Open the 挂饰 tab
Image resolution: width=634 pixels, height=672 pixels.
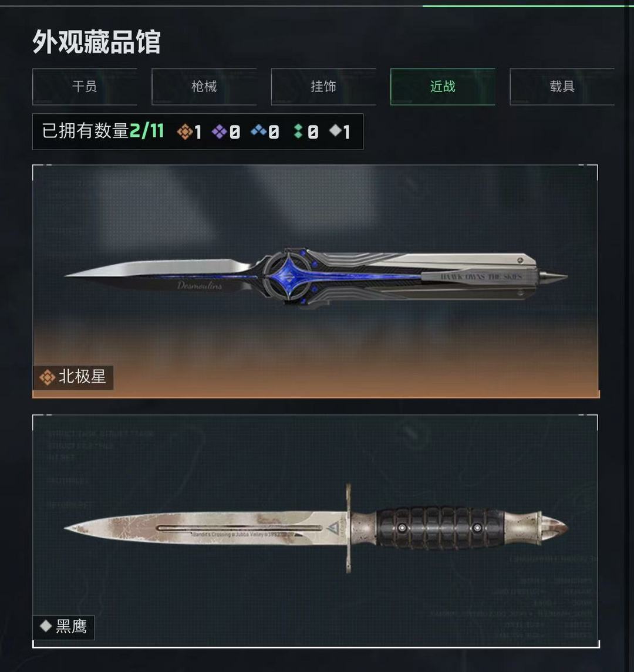(x=323, y=87)
